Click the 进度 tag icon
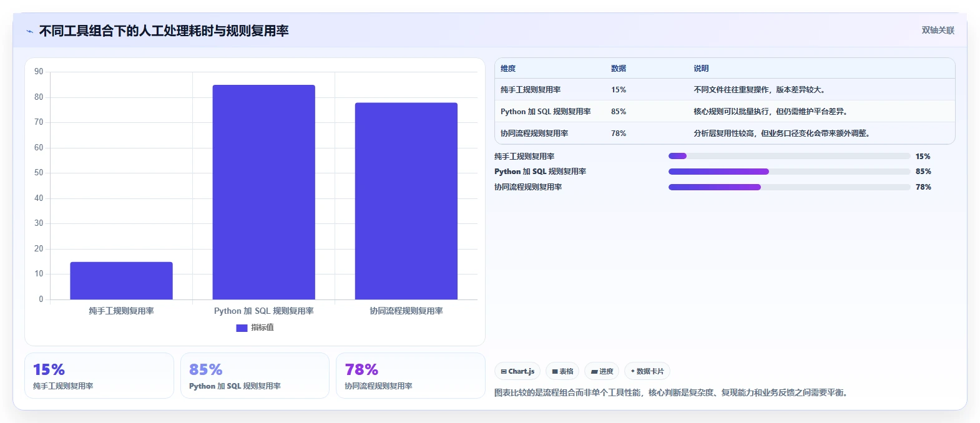Viewport: 980px width, 423px height. [594, 371]
